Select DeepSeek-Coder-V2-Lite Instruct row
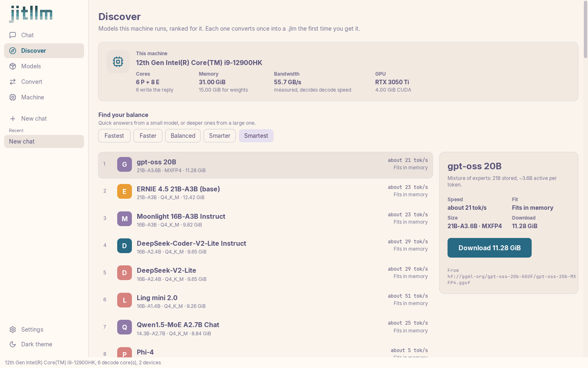The height and width of the screenshot is (368, 588). point(265,246)
